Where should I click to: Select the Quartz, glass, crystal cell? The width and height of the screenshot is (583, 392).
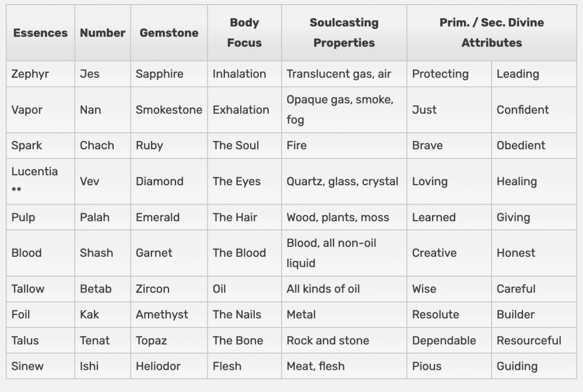coord(344,181)
